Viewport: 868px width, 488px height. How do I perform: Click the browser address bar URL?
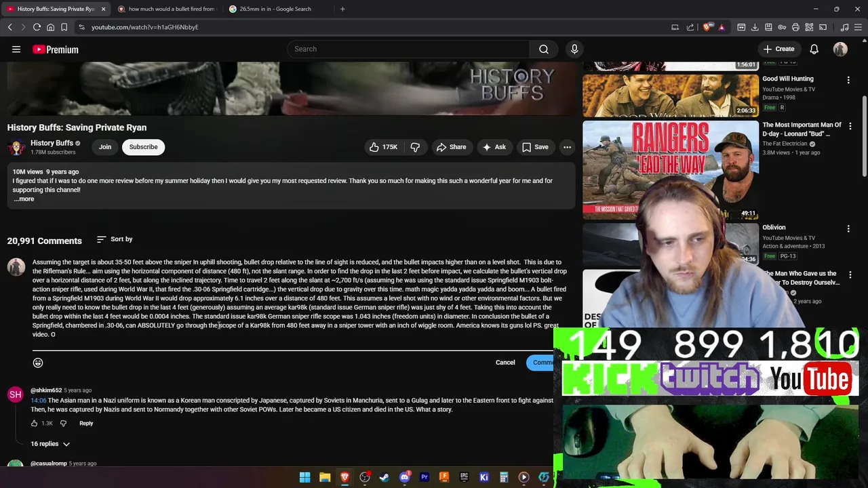(145, 27)
